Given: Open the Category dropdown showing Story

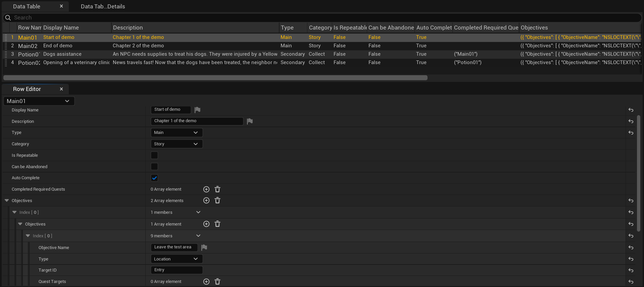Looking at the screenshot, I should 177,144.
